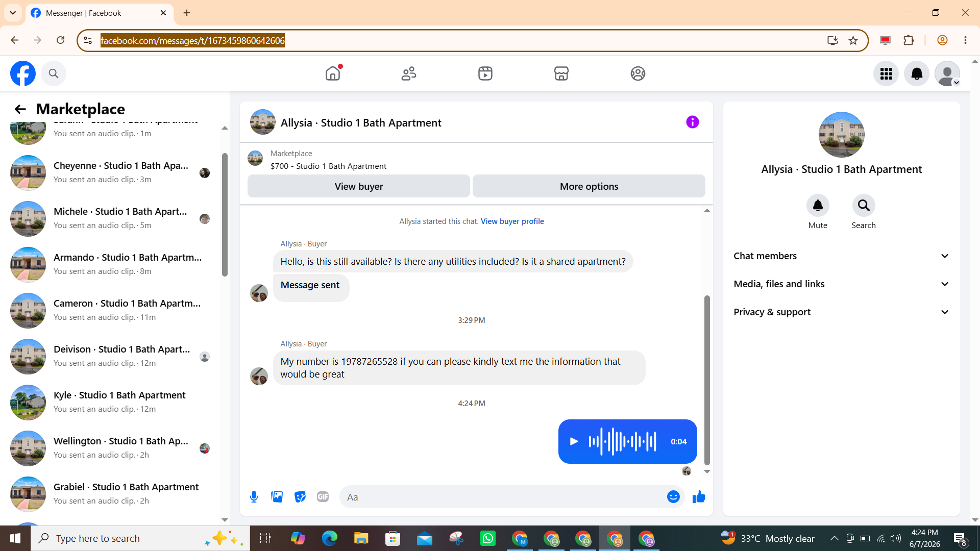
Task: Open the Facebook home logo
Action: 23,73
